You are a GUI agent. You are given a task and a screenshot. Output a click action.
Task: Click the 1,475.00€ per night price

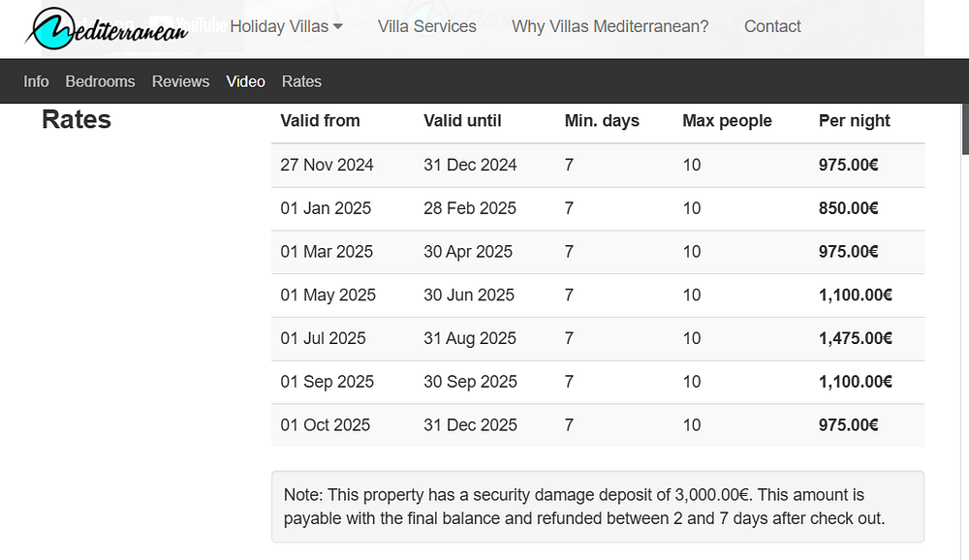(855, 338)
